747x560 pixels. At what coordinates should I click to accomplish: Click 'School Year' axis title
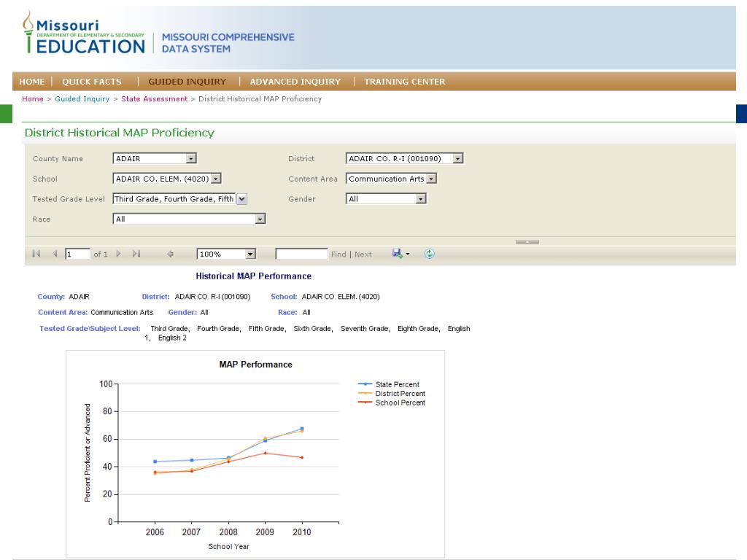228,546
